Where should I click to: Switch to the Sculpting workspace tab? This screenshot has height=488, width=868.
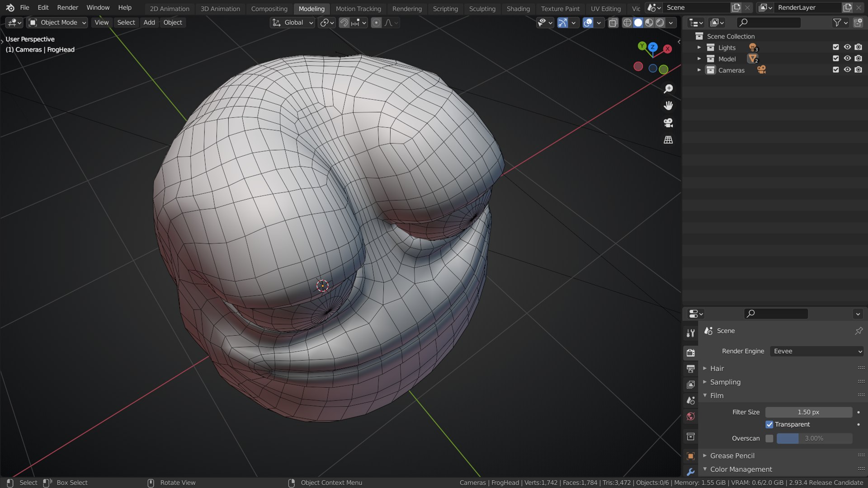coord(482,9)
